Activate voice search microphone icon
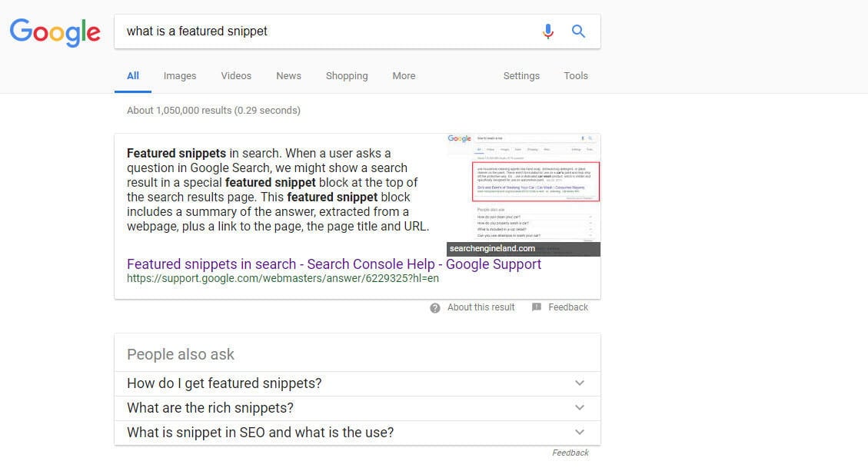 [547, 32]
